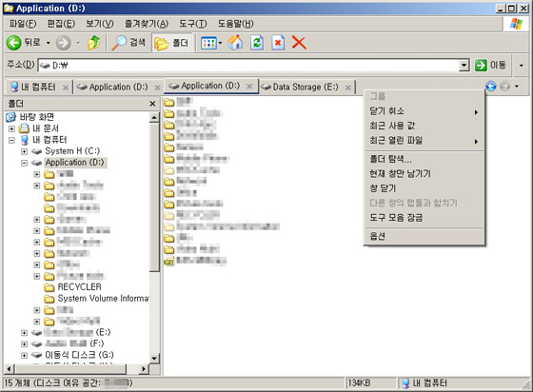Viewport: 533px width, 392px height.
Task: Open the 즐겨찾기(A) menu
Action: click(147, 24)
